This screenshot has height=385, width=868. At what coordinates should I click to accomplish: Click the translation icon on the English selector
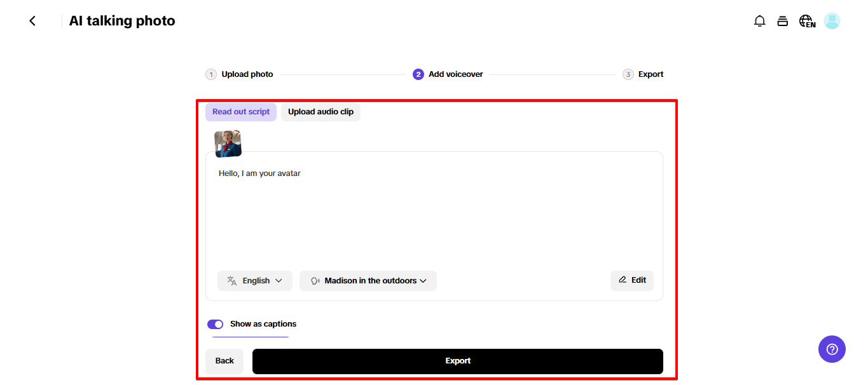pos(231,280)
